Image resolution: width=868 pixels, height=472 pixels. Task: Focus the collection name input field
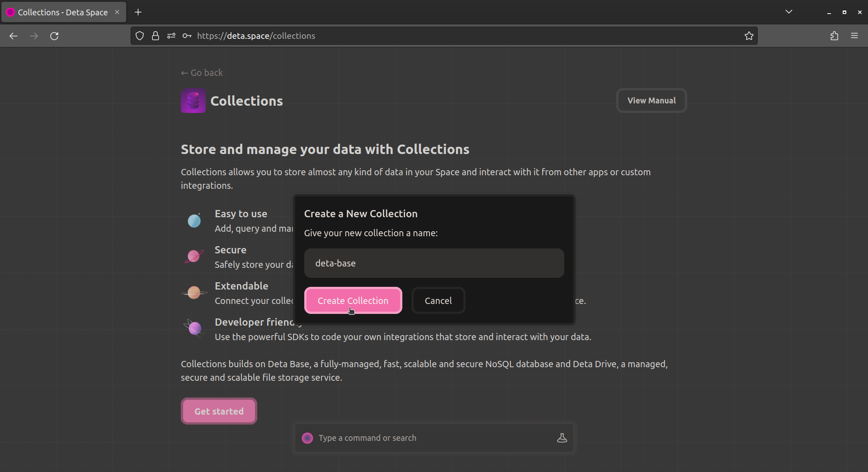click(x=434, y=263)
